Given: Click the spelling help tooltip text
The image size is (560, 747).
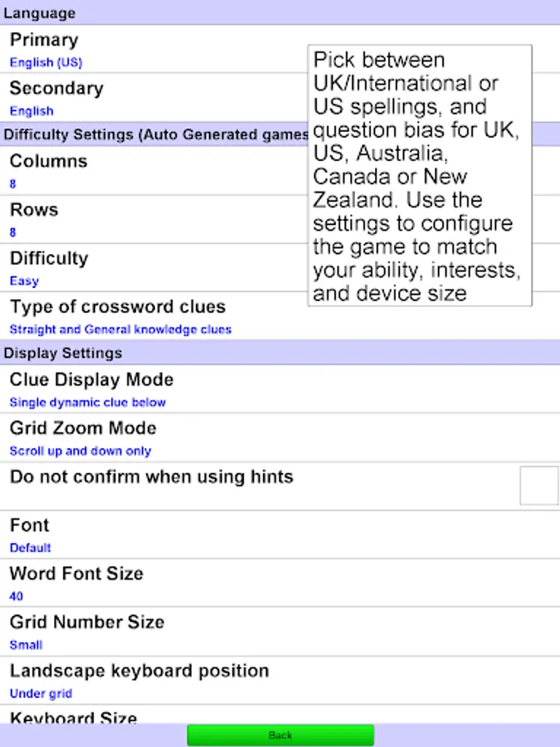Looking at the screenshot, I should point(419,176).
